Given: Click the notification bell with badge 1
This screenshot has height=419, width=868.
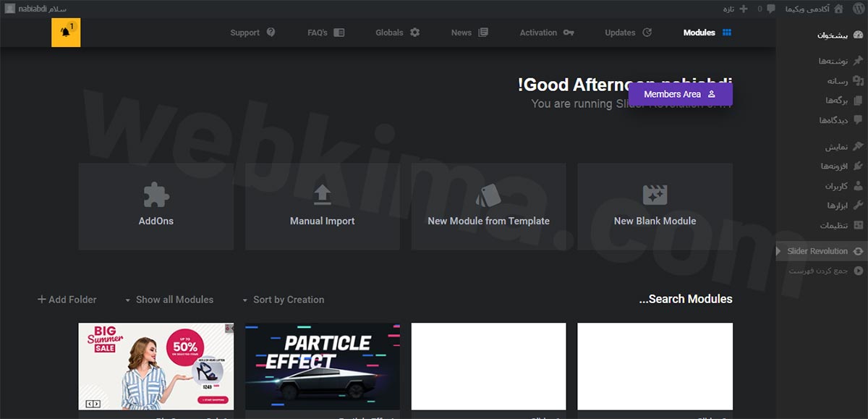Looking at the screenshot, I should [x=66, y=33].
